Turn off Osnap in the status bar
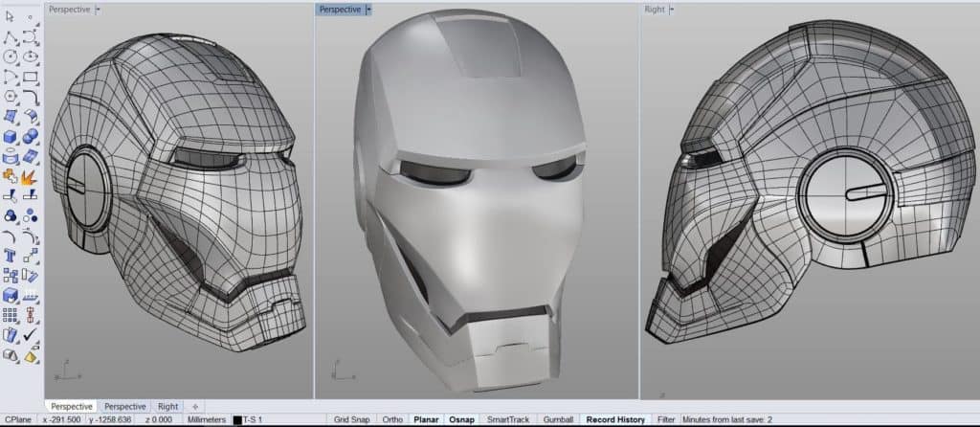 coord(459,420)
